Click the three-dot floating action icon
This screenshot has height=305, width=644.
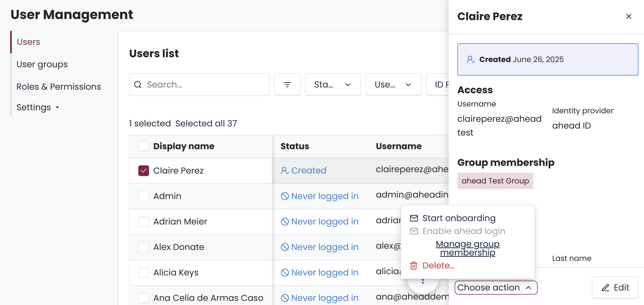[x=423, y=281]
